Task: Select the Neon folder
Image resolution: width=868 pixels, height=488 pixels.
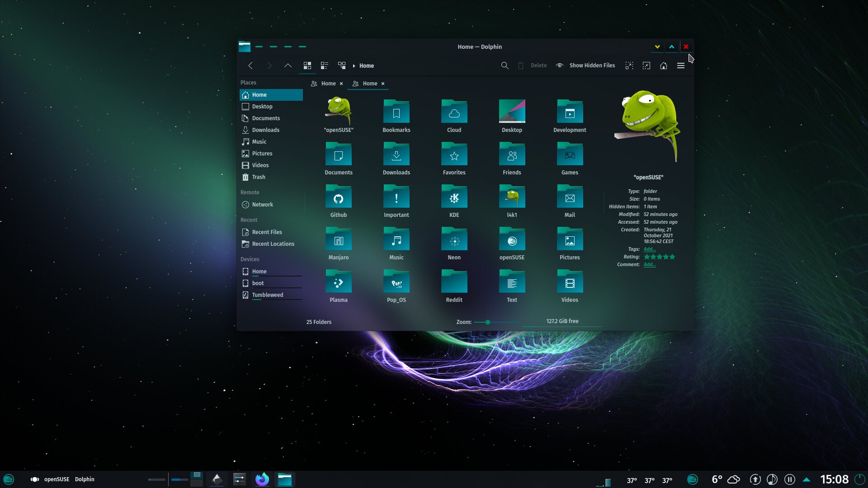Action: pos(454,244)
